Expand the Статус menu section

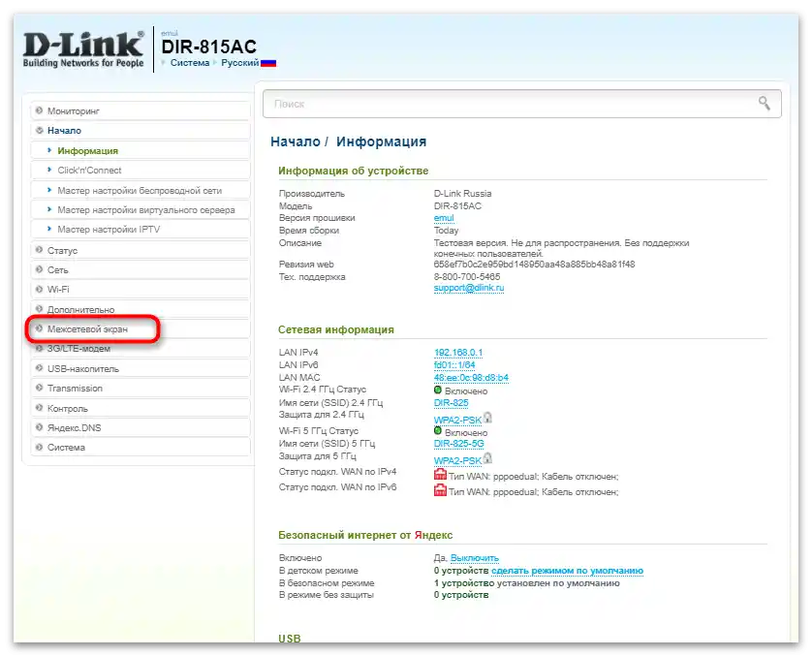[141, 250]
